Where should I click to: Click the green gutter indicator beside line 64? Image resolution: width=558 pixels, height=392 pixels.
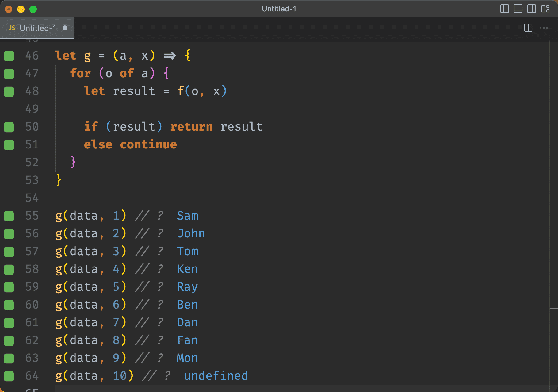click(9, 376)
